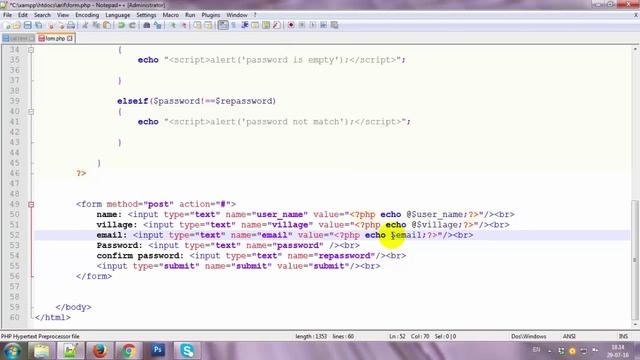Screen dimensions: 640x360
Task: Click the Close document toolbar icon
Action: click(x=51, y=25)
